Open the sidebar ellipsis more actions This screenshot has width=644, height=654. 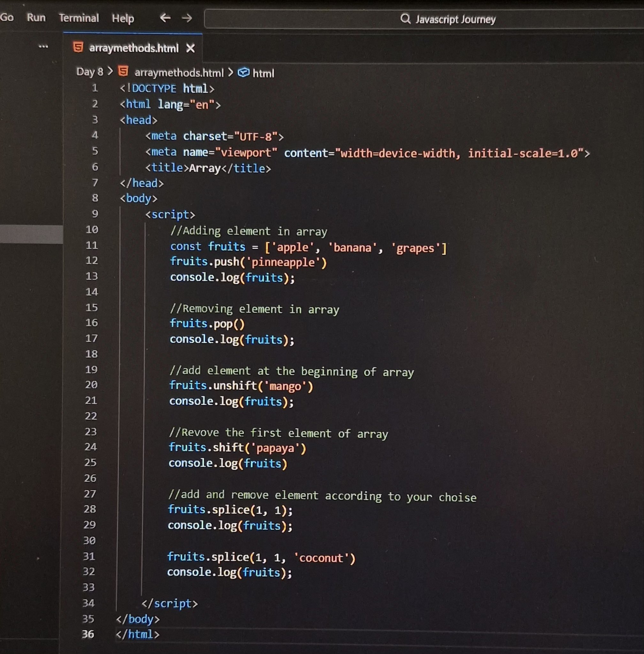pos(43,46)
